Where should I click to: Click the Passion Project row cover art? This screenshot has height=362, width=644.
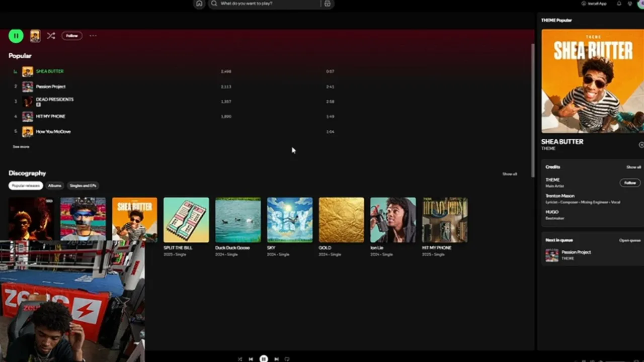point(28,86)
